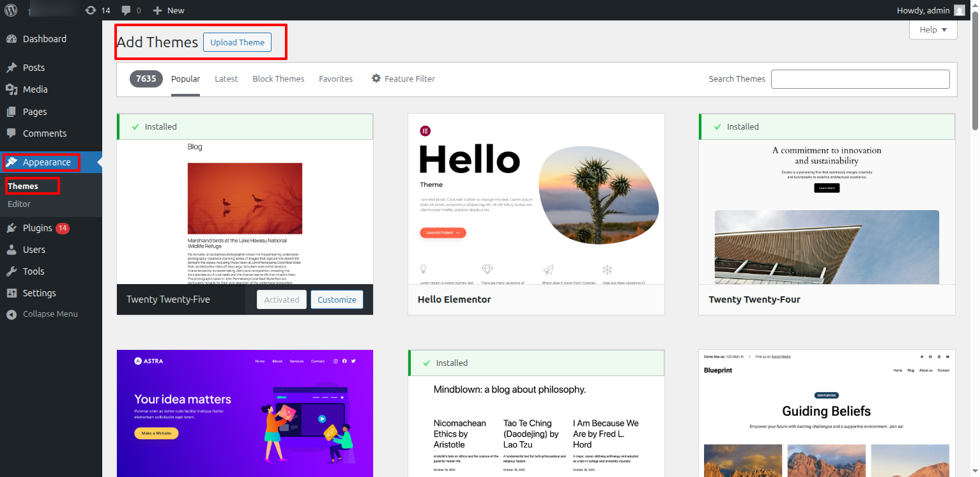The image size is (980, 477).
Task: Open the Hello Elementor theme thumbnail
Action: pos(536,199)
